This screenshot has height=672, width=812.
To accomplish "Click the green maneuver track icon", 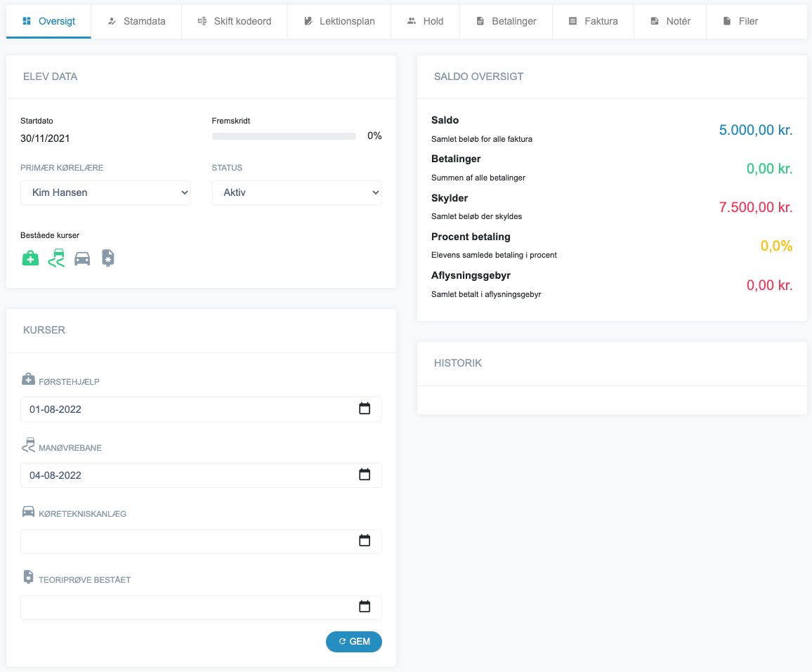I will [x=56, y=258].
